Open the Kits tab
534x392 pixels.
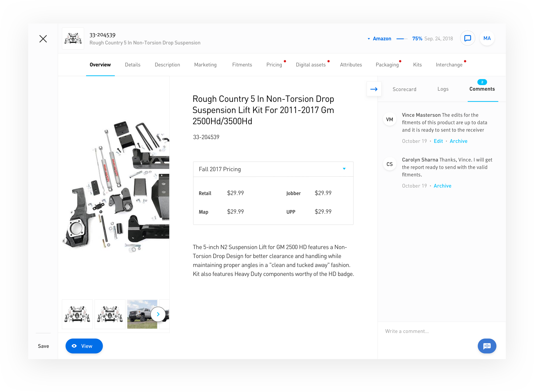417,65
